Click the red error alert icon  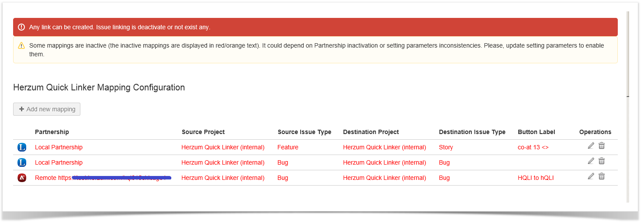[x=21, y=27]
